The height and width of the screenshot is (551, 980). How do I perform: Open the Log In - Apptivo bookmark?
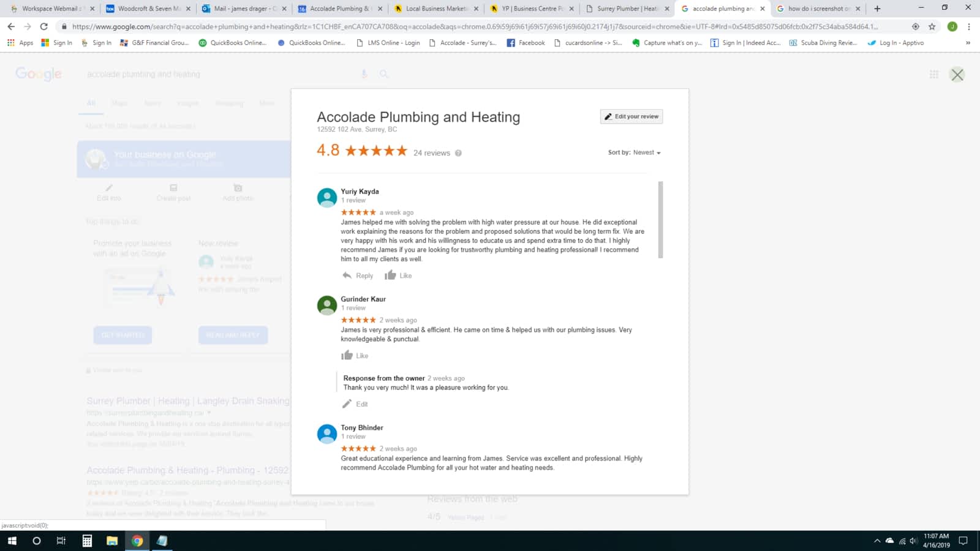[x=895, y=43]
